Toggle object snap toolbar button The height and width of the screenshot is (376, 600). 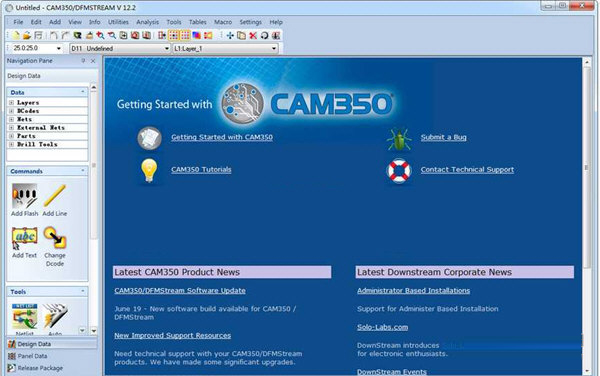[162, 36]
